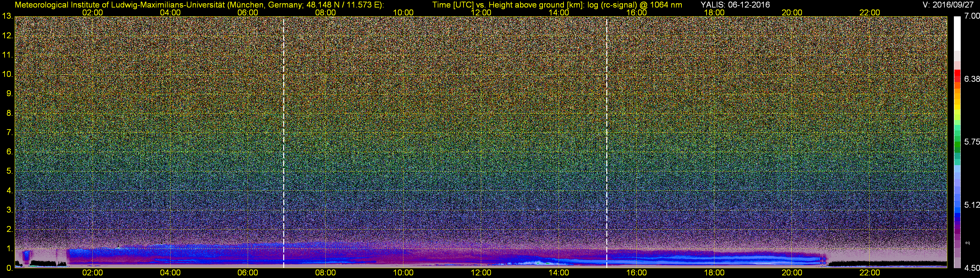Click the small 'eq' marker by the color bar

(x=968, y=243)
